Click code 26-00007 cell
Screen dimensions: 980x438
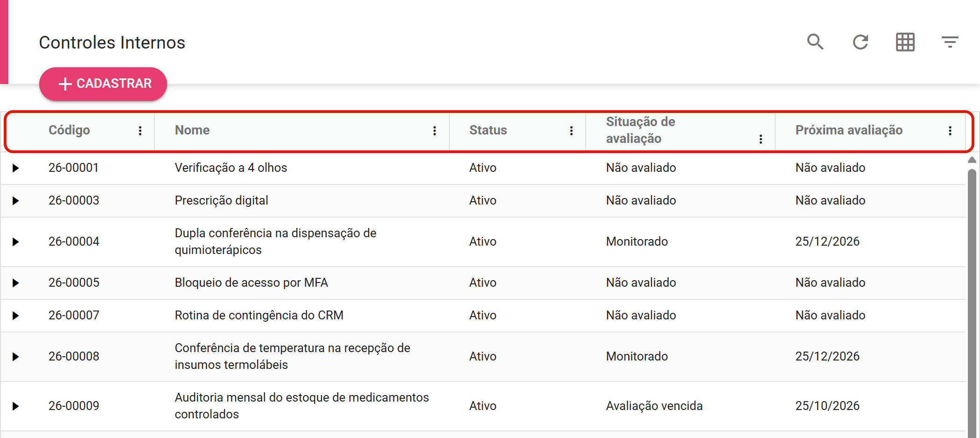[x=74, y=315]
